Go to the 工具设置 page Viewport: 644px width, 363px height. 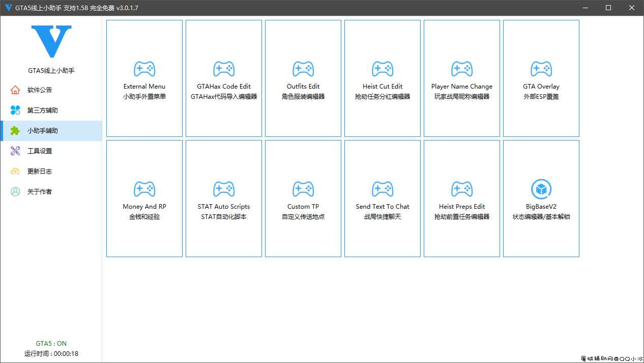[51, 151]
